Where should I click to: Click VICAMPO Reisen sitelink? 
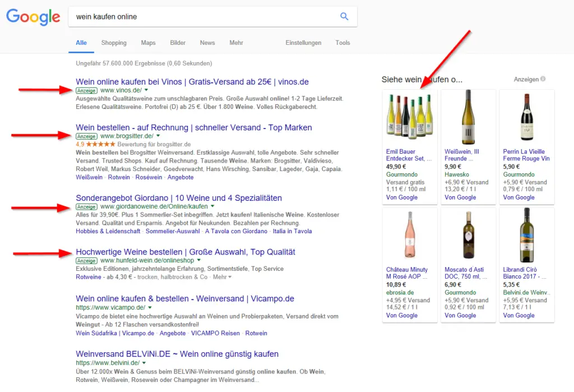pos(215,333)
